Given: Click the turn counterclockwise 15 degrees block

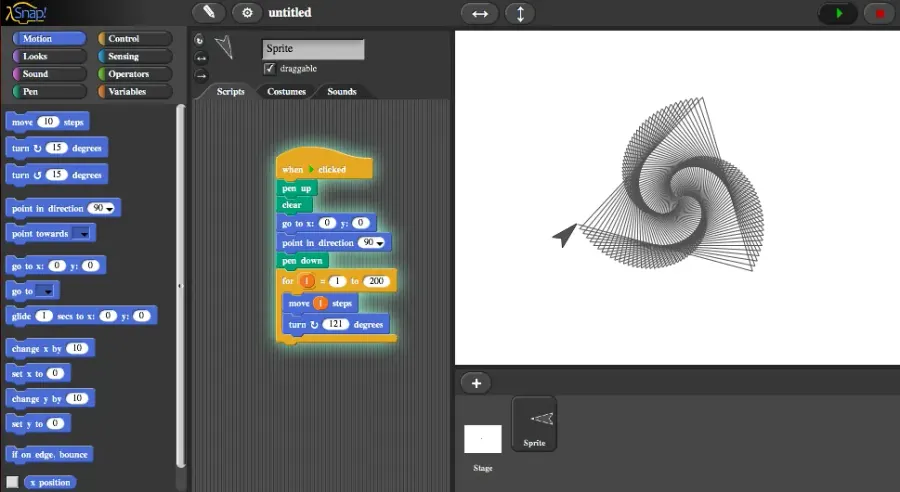Looking at the screenshot, I should pos(56,175).
